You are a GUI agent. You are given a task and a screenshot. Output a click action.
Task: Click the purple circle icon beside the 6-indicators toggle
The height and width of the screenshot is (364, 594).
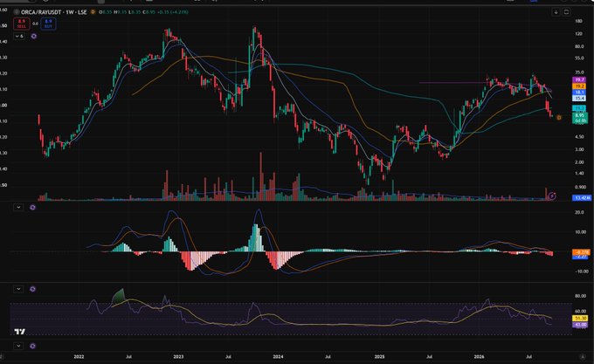click(x=34, y=37)
